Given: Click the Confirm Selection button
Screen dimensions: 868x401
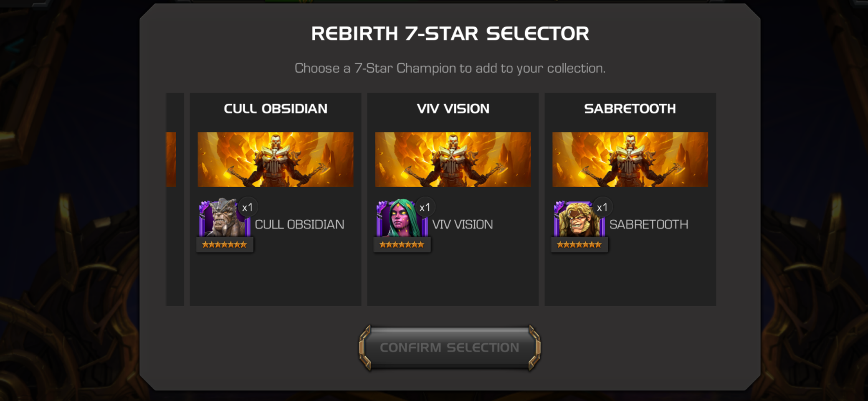Looking at the screenshot, I should (x=450, y=348).
